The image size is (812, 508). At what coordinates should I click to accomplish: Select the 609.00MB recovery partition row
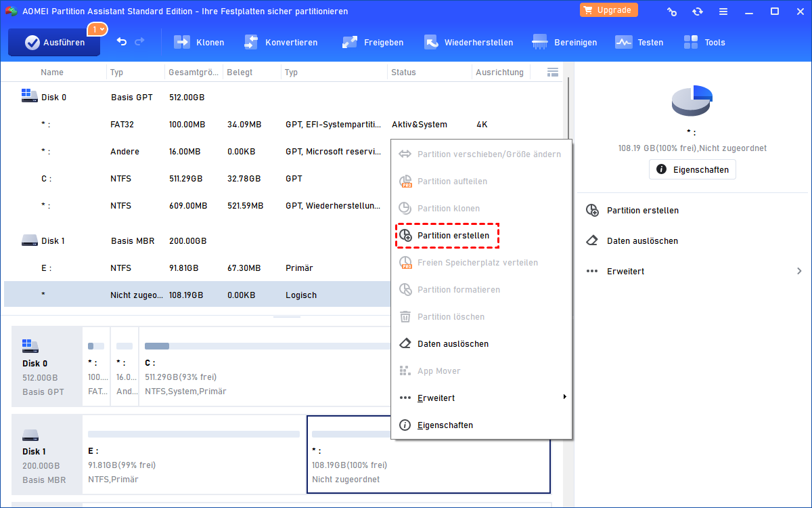[198, 205]
